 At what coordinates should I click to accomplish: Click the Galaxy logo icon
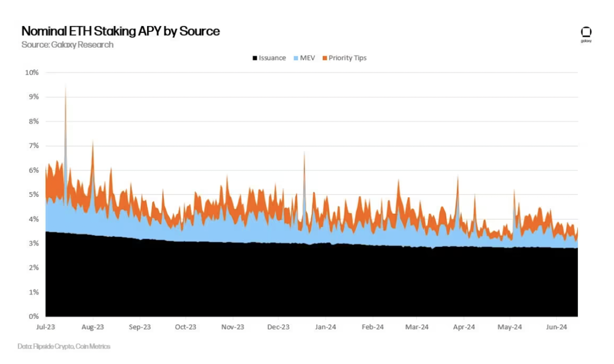(586, 32)
